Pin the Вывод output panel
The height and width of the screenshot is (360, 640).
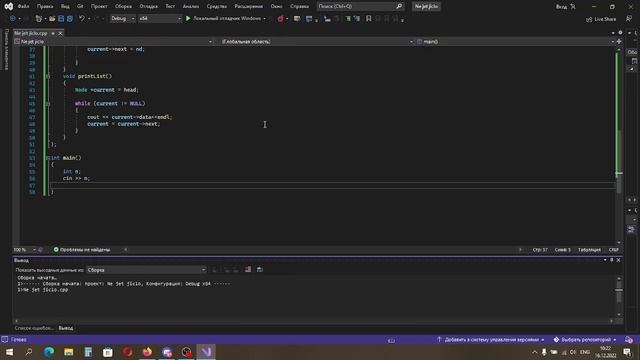611,260
